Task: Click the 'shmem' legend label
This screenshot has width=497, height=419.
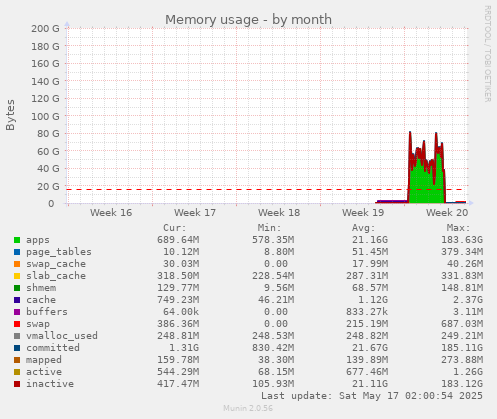Action: 41,288
